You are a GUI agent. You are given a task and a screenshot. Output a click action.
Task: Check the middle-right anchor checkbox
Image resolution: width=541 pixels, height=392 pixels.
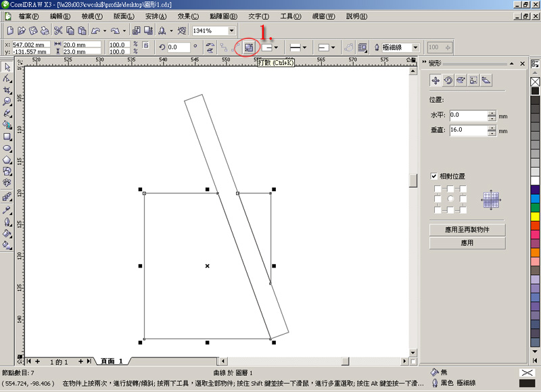(x=463, y=199)
